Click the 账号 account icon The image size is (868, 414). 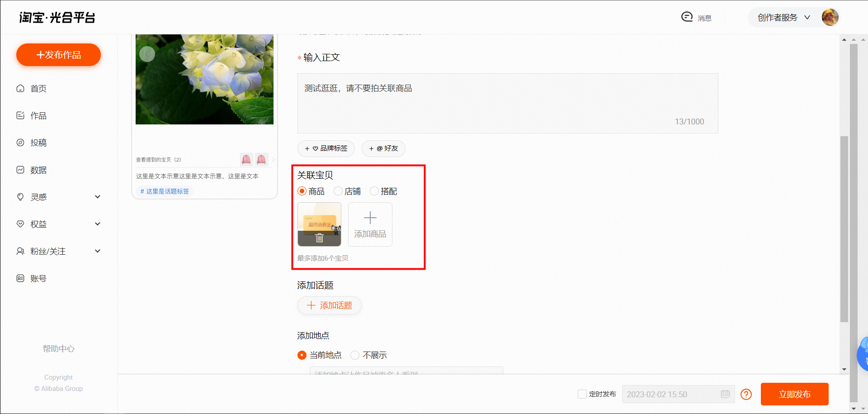(x=20, y=278)
